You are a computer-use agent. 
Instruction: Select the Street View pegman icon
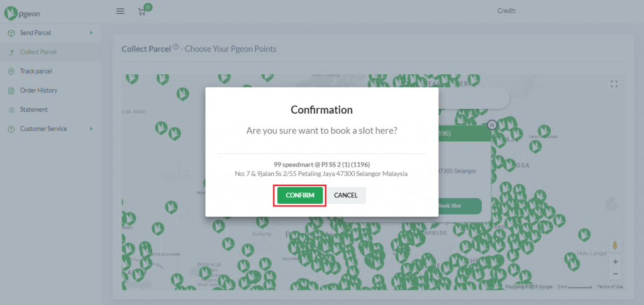coord(615,245)
